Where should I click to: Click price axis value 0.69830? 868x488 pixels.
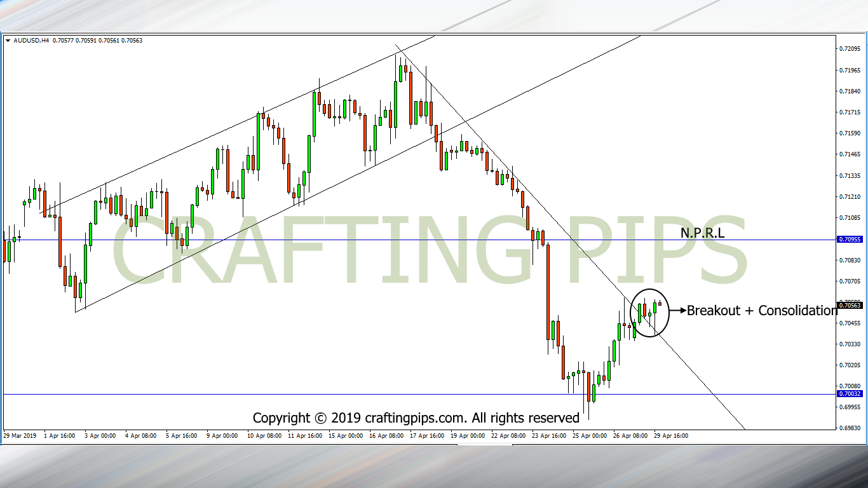coord(850,428)
